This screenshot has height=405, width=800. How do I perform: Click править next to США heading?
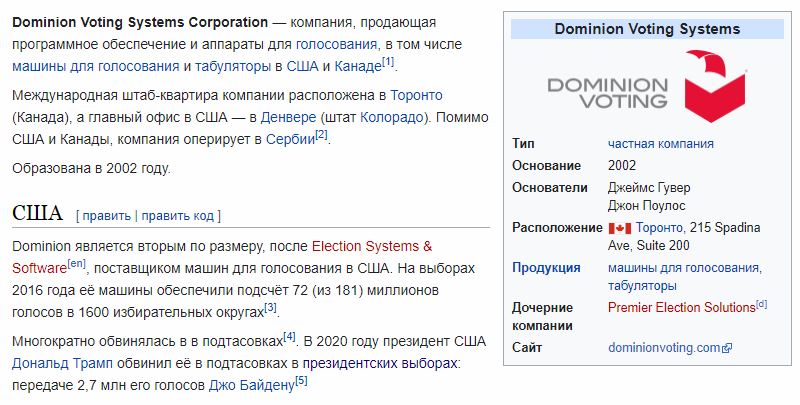[107, 216]
